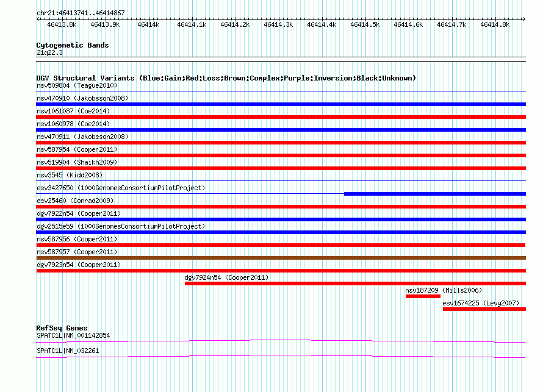The width and height of the screenshot is (543, 392).
Task: Select nsv187209 (Mills2006) variant label
Action: [444, 290]
